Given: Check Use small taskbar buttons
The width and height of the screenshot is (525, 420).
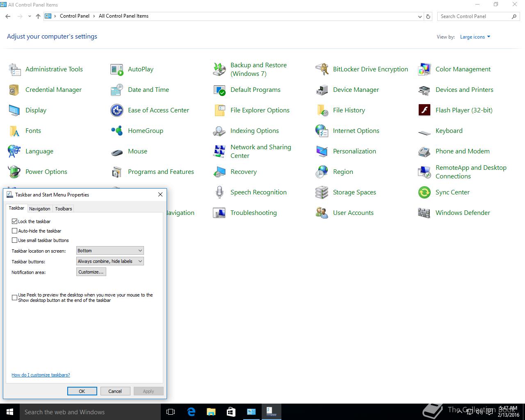Looking at the screenshot, I should click(15, 240).
